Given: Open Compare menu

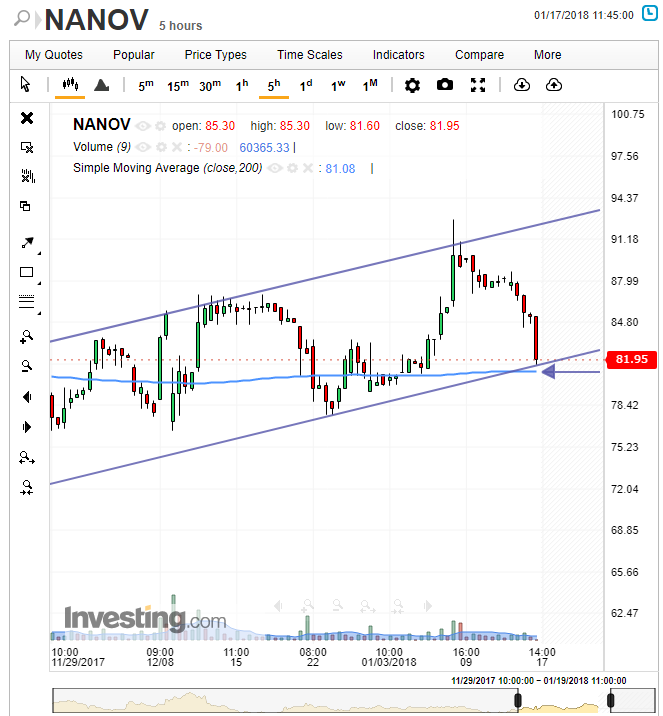Looking at the screenshot, I should pyautogui.click(x=479, y=55).
